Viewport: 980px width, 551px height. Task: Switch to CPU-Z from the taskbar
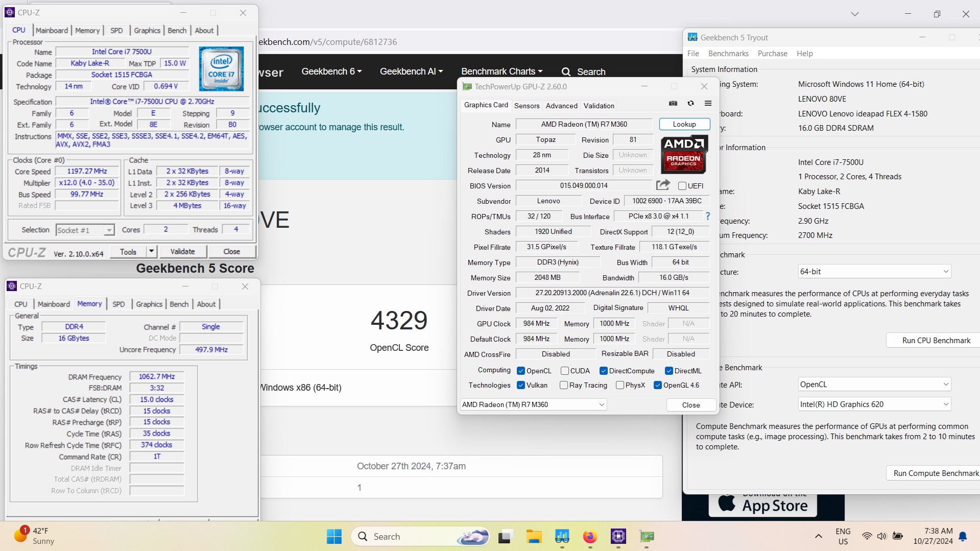(618, 536)
